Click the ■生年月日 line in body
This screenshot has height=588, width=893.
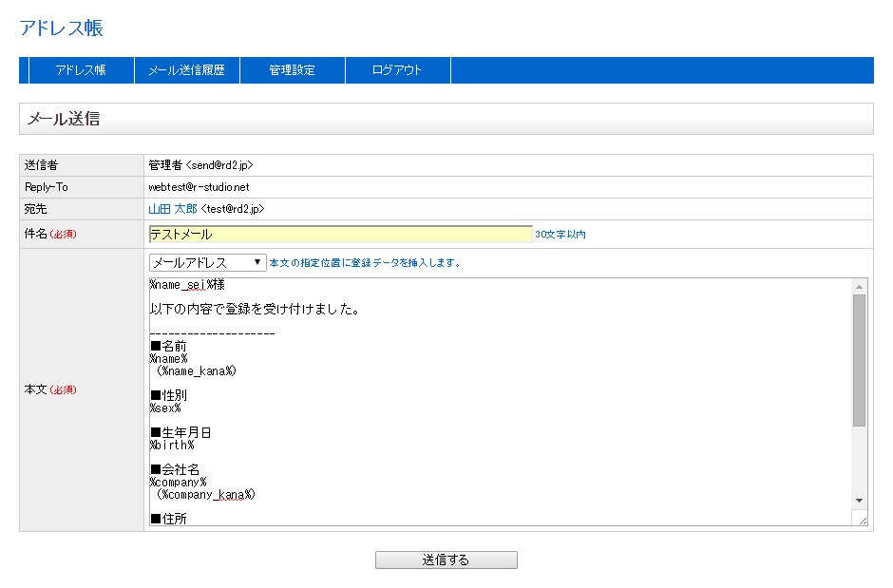180,432
